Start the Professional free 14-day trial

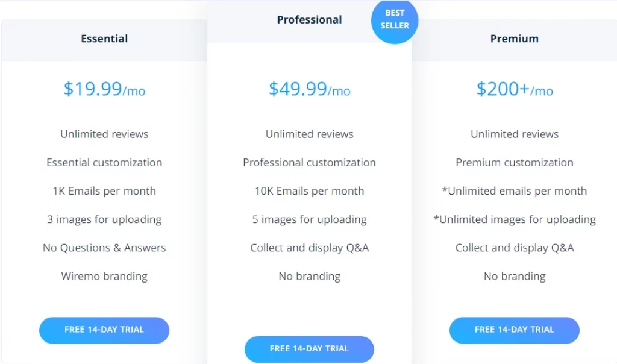tap(309, 349)
